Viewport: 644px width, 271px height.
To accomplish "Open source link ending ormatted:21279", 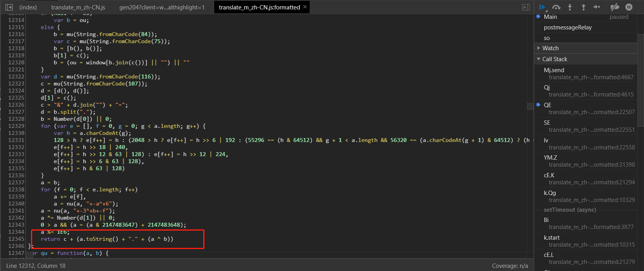I will (592, 262).
